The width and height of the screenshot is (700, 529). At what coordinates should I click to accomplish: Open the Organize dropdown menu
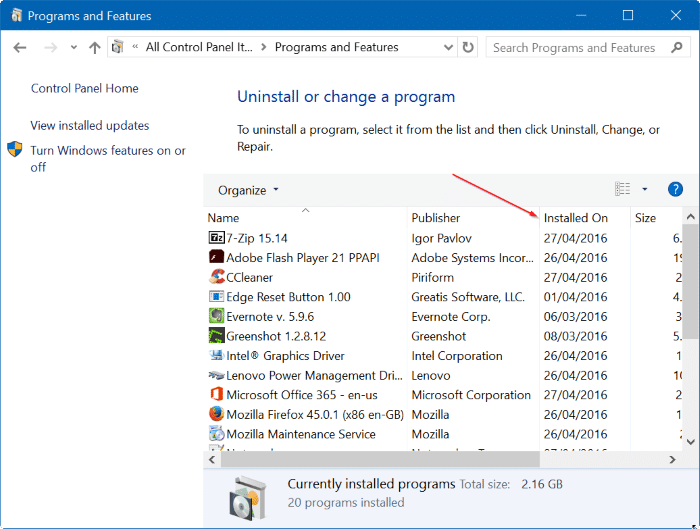(248, 190)
